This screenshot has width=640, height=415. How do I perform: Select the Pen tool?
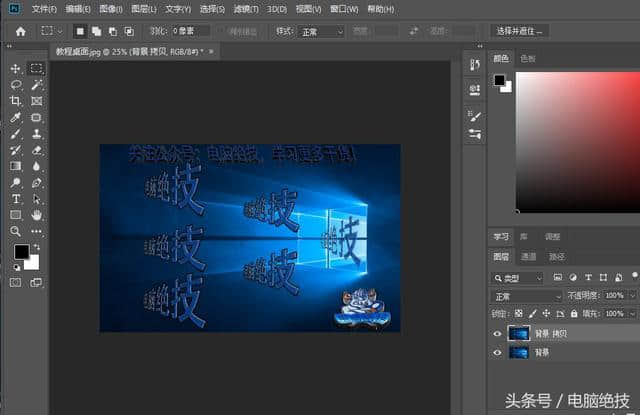coord(36,182)
